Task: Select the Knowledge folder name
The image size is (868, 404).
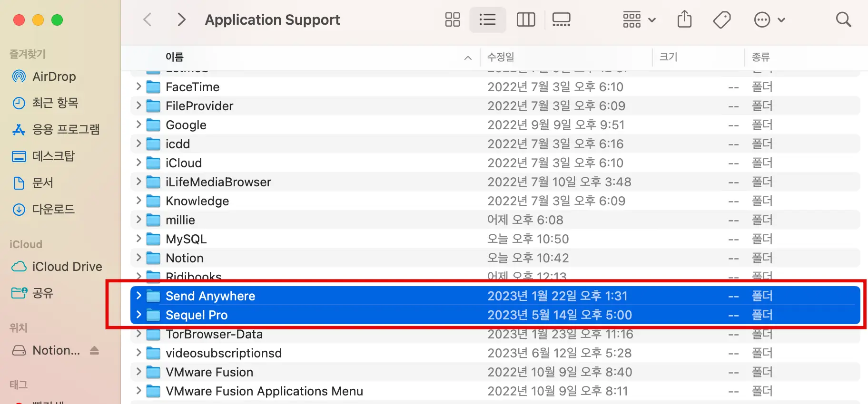Action: coord(197,201)
